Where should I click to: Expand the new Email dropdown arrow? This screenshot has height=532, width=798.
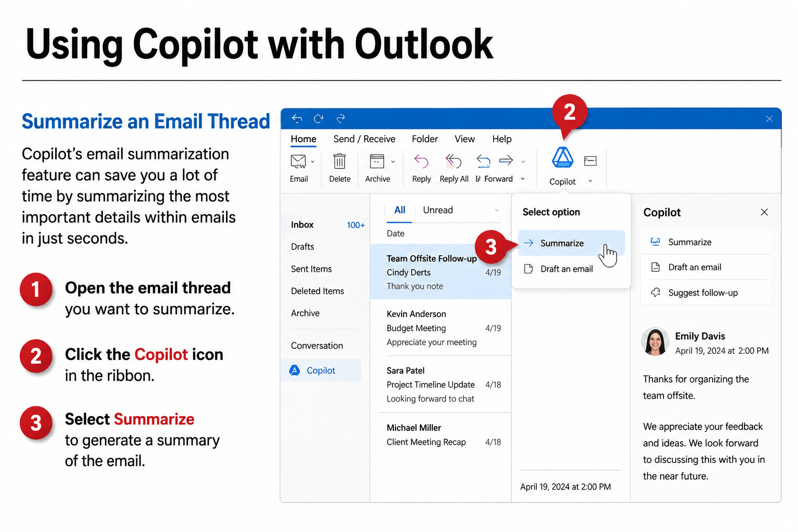tap(313, 162)
